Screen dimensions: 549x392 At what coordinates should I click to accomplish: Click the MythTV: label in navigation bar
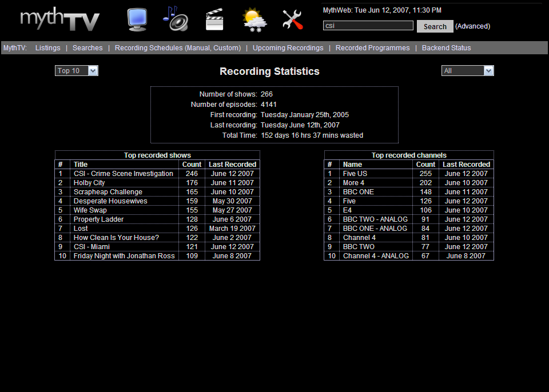tap(15, 48)
